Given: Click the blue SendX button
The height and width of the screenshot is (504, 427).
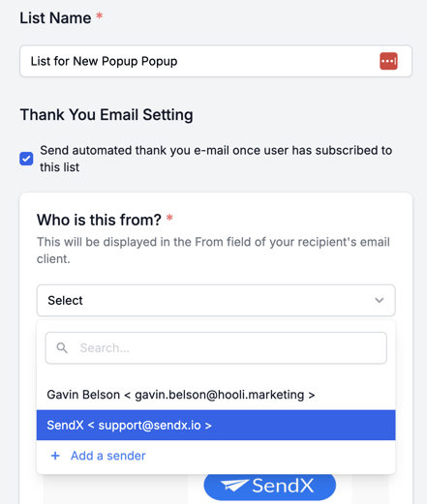Looking at the screenshot, I should click(270, 486).
